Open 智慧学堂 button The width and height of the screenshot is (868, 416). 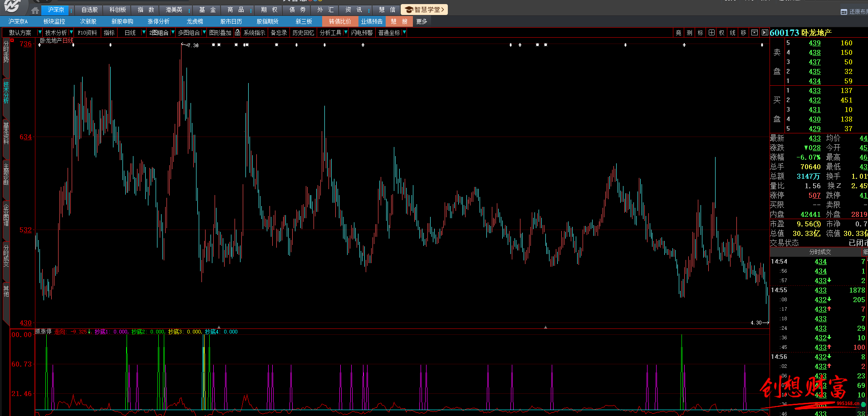click(424, 10)
